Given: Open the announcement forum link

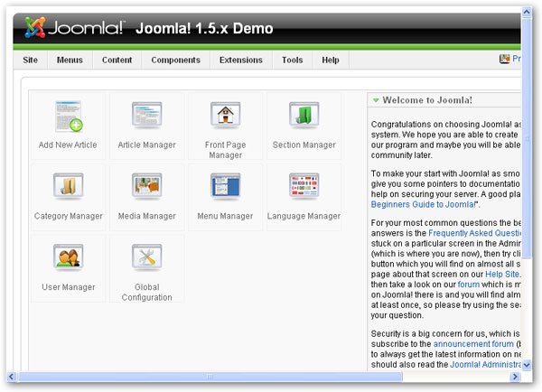Looking at the screenshot, I should (x=473, y=344).
